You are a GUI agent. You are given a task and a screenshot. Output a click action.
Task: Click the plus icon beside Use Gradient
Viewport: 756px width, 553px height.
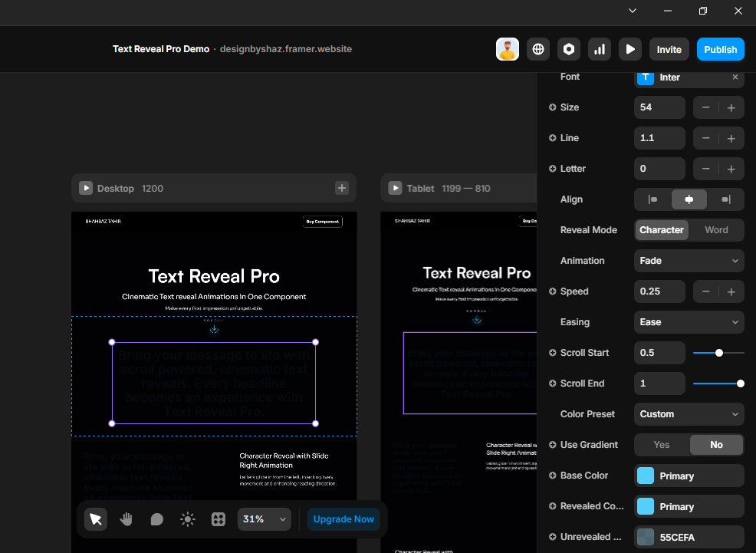[553, 445]
